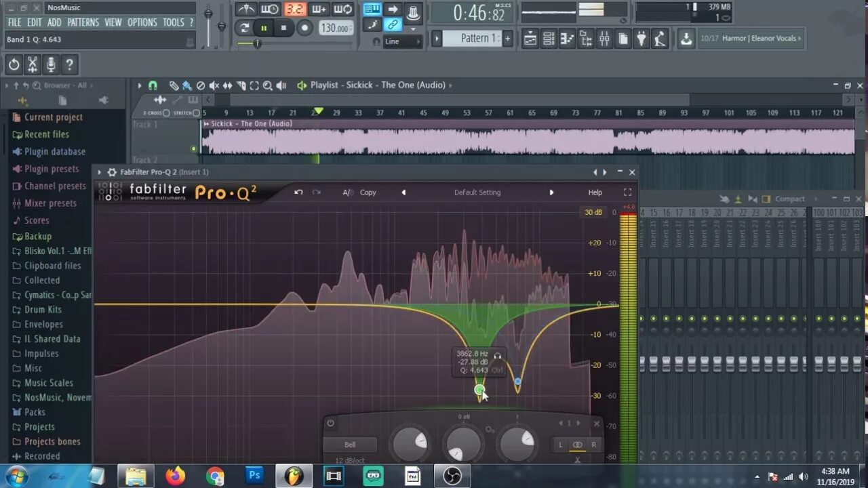Enable the loop recording button
Viewport: 868px width, 488px height.
343,9
